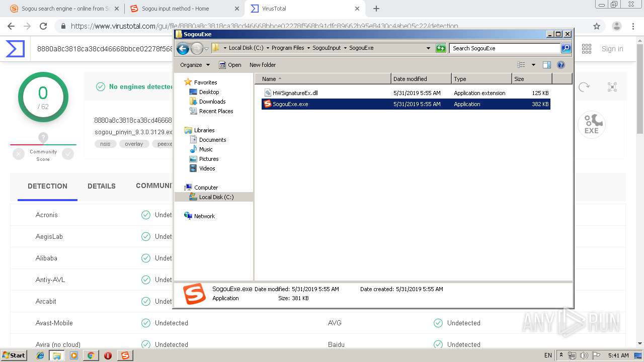Image resolution: width=644 pixels, height=362 pixels.
Task: Click the VirusTotal logo
Action: pyautogui.click(x=15, y=49)
